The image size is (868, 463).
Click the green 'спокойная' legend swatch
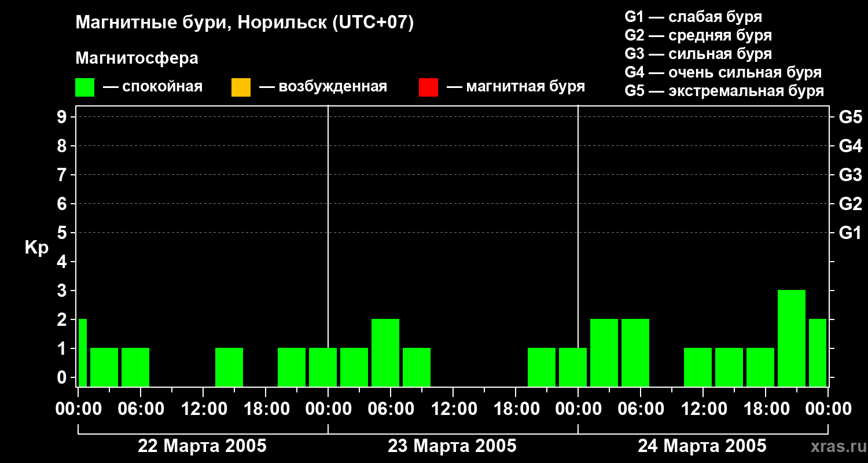click(84, 87)
